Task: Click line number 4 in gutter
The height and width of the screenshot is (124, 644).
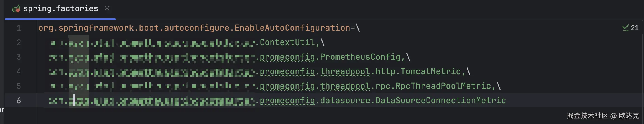Action: pos(19,71)
